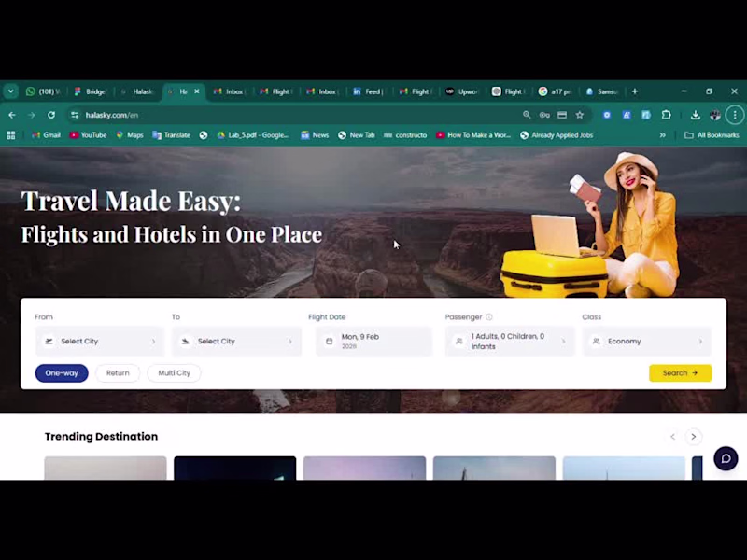Open the Translate bookmark
The image size is (747, 560).
click(x=172, y=135)
